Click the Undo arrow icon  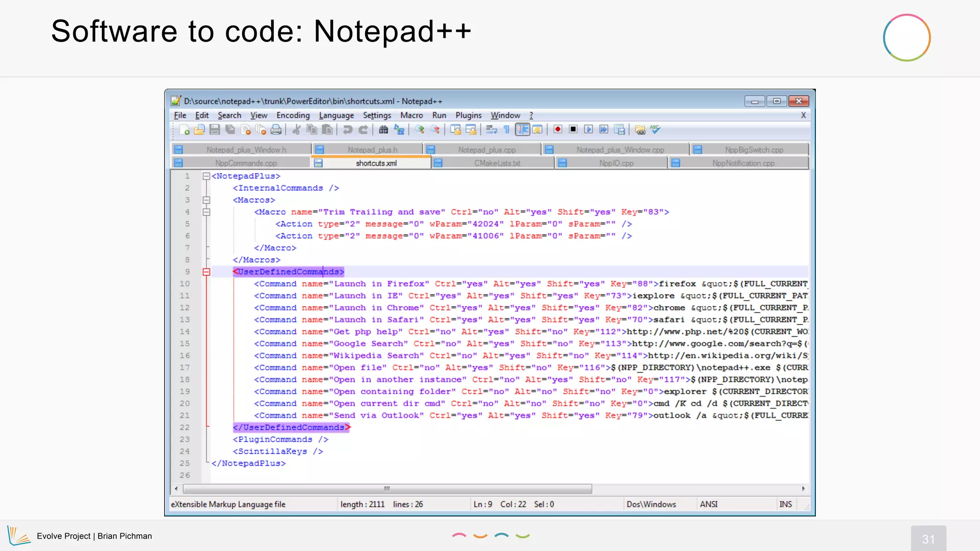tap(348, 130)
